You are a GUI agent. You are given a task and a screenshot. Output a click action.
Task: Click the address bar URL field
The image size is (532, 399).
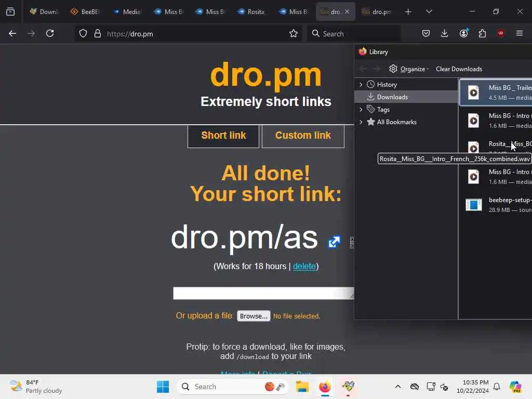(x=197, y=34)
